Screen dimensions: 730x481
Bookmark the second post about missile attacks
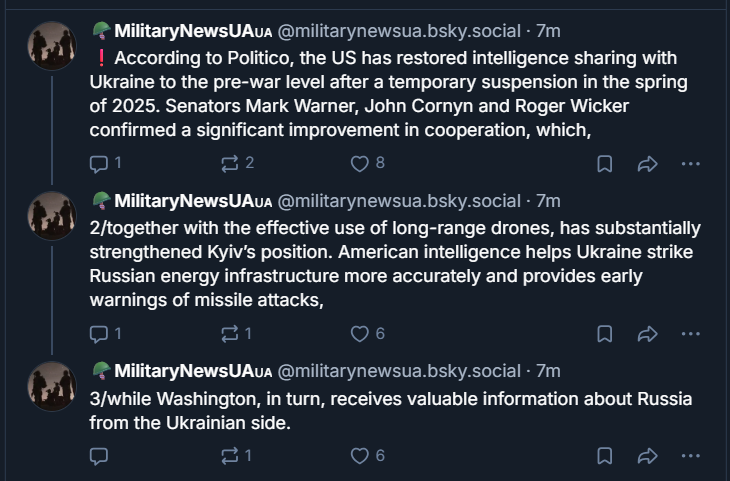coord(604,334)
